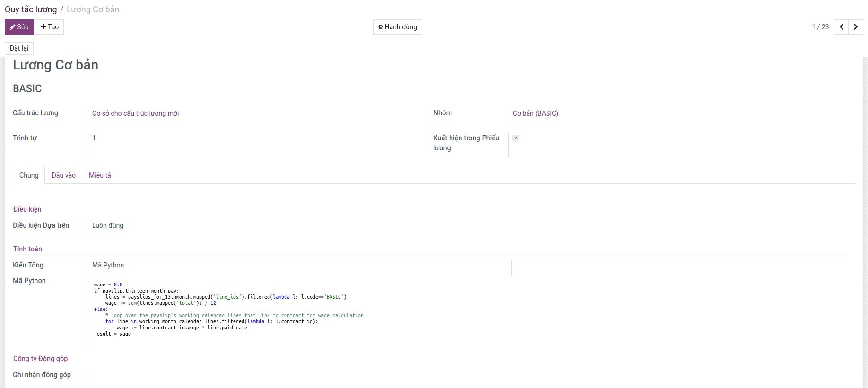The width and height of the screenshot is (868, 388).
Task: Switch to the Miêu tả tab
Action: point(100,175)
